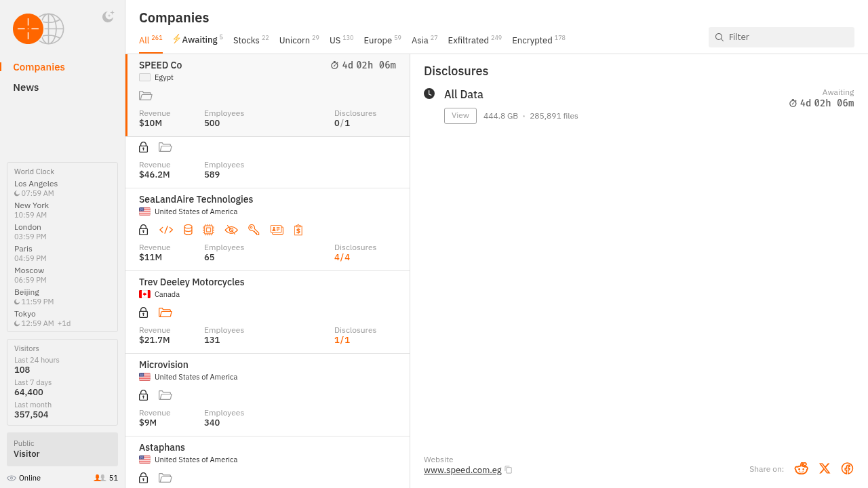Click the magnifier icon in Filter box

[719, 37]
